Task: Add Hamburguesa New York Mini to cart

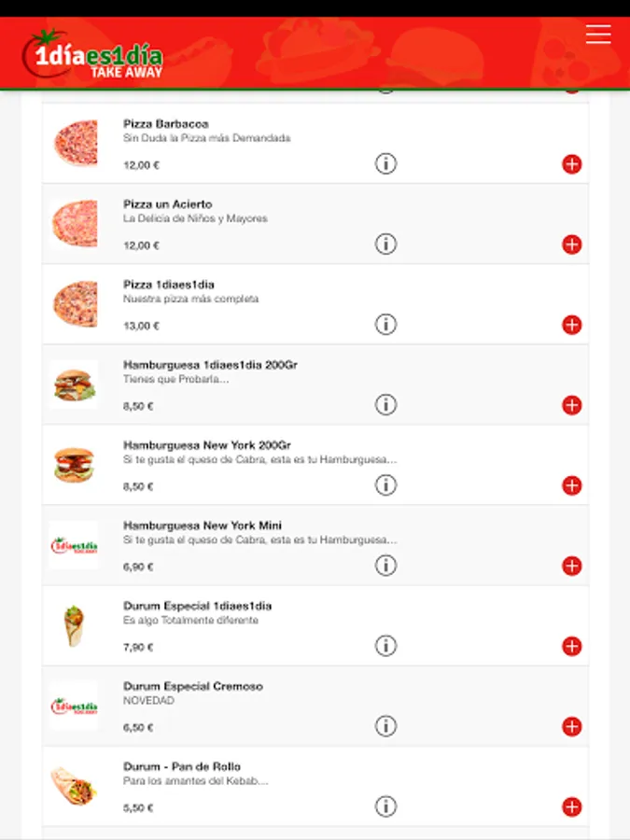Action: (x=572, y=566)
